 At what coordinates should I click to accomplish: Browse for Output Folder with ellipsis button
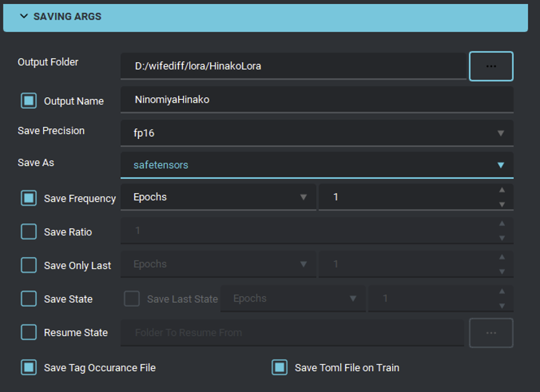[491, 66]
